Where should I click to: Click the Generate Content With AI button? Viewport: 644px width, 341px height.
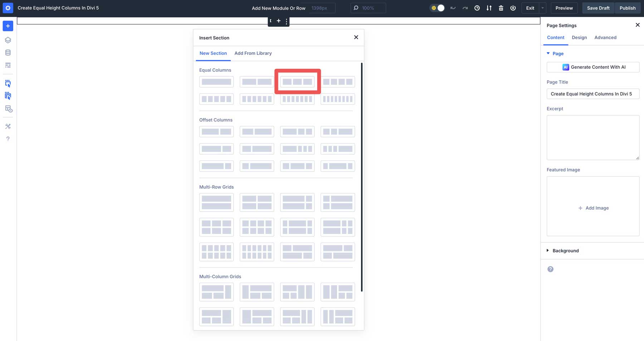pyautogui.click(x=593, y=67)
